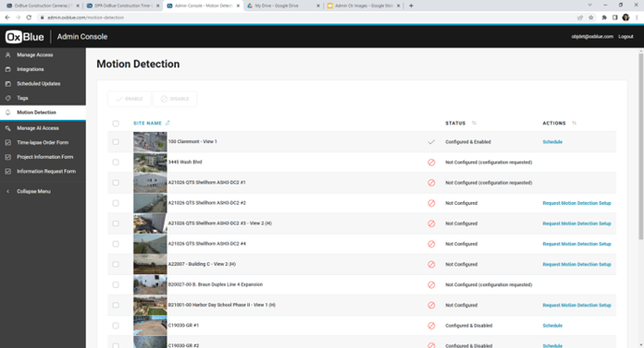The height and width of the screenshot is (348, 644).
Task: Reload the page with browser refresh icon
Action: coord(29,17)
